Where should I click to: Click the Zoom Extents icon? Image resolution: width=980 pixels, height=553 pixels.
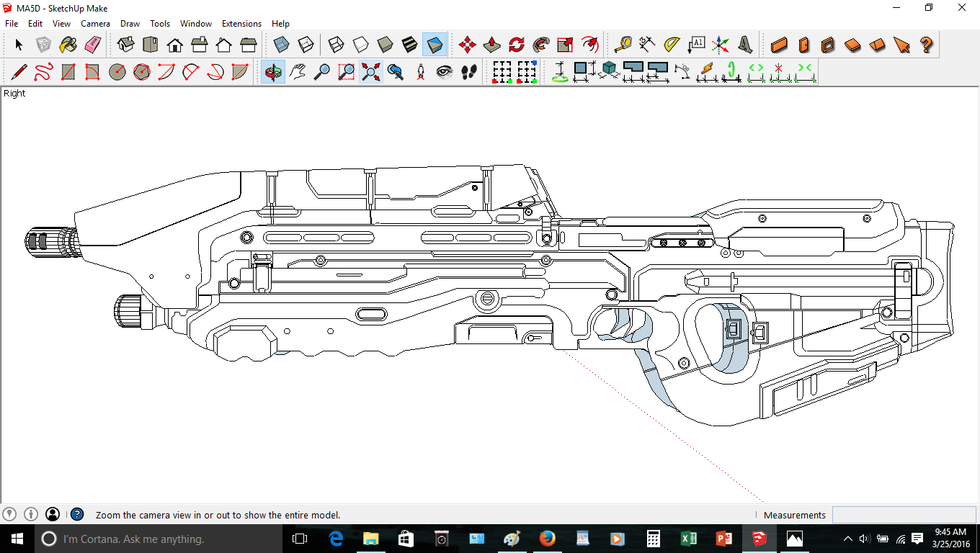pos(371,72)
